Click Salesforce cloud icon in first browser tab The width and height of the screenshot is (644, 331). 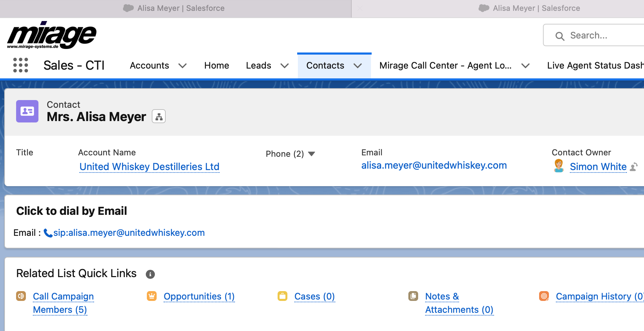pyautogui.click(x=128, y=8)
